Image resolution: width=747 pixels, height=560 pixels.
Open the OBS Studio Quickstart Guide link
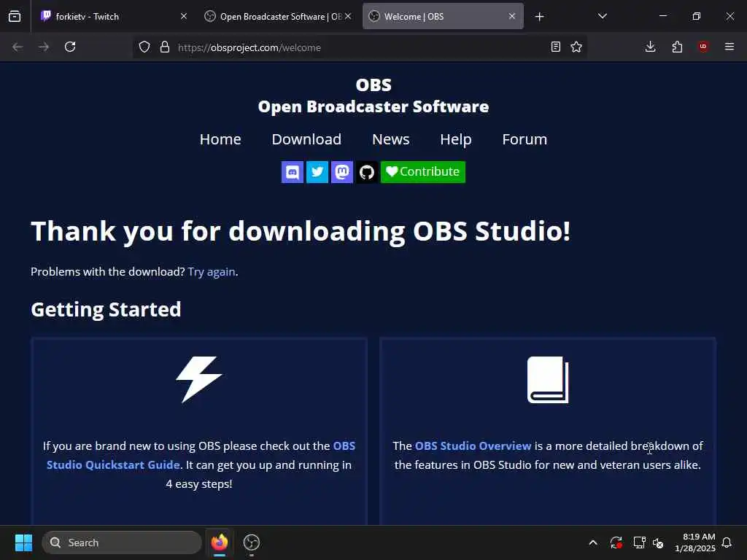coord(113,464)
